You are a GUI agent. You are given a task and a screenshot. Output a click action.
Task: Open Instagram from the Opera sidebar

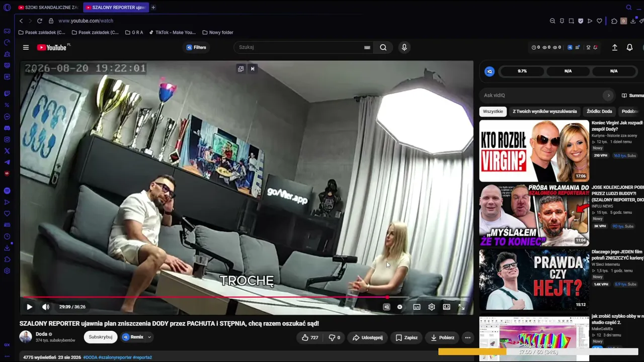7,139
